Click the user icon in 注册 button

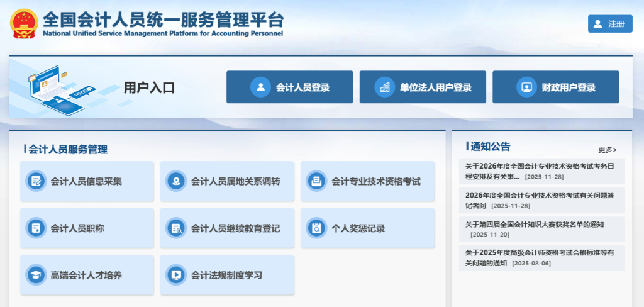click(x=598, y=24)
